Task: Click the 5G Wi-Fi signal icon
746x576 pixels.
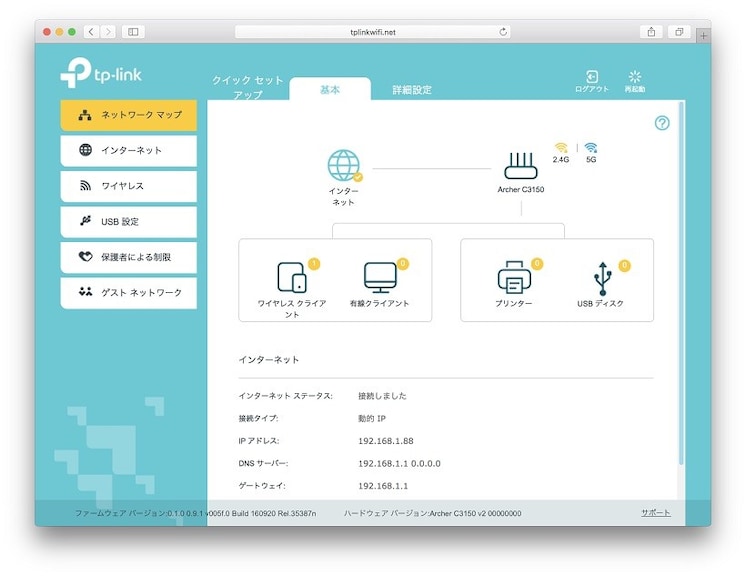Action: (591, 147)
